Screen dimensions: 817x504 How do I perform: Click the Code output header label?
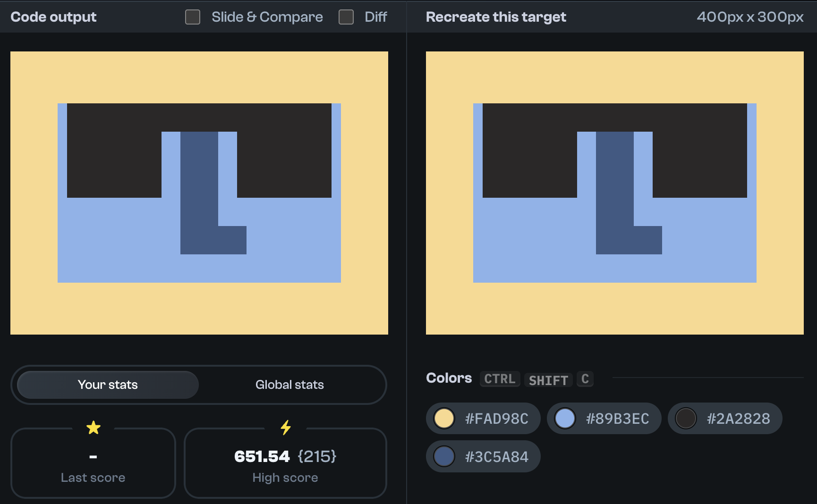(53, 17)
